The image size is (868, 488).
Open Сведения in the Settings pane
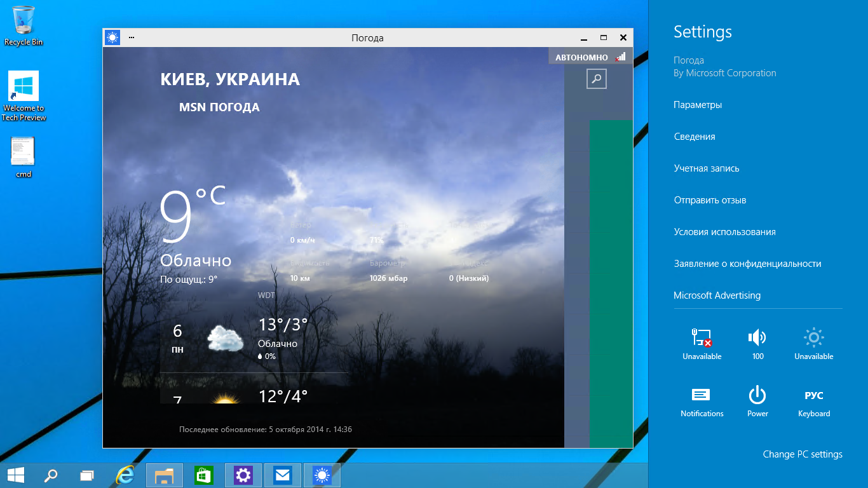(695, 137)
